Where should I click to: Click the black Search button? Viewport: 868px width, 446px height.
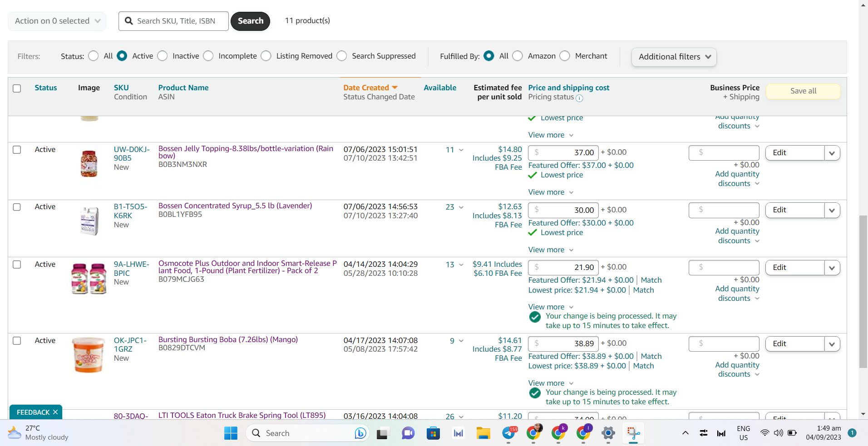251,21
